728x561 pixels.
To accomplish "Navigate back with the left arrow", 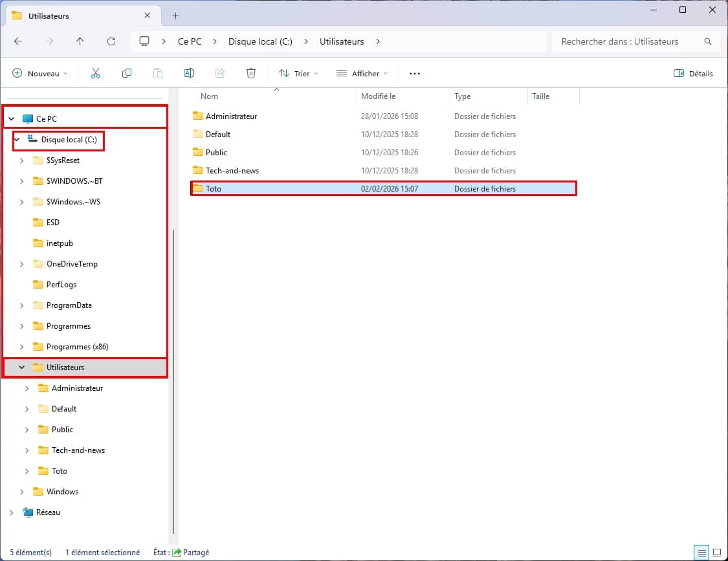I will [x=18, y=41].
